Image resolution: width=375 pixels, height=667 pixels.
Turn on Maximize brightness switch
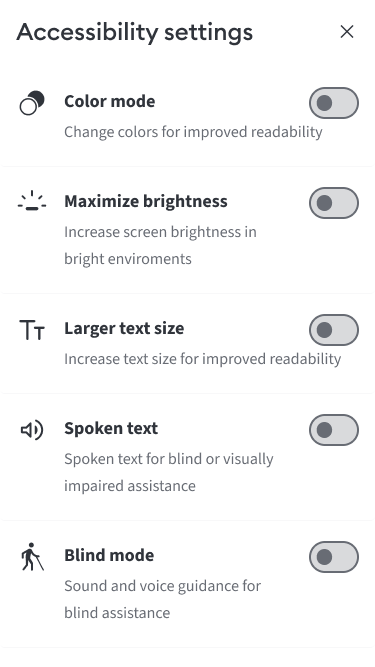point(334,203)
